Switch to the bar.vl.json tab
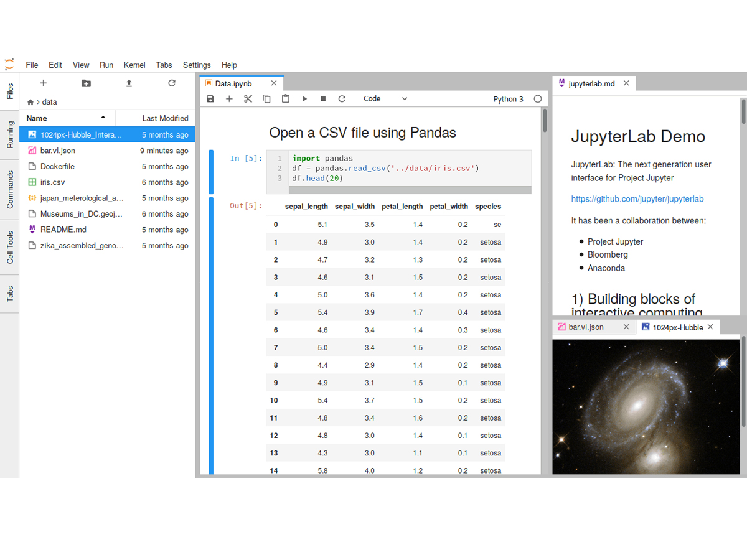 [x=586, y=327]
